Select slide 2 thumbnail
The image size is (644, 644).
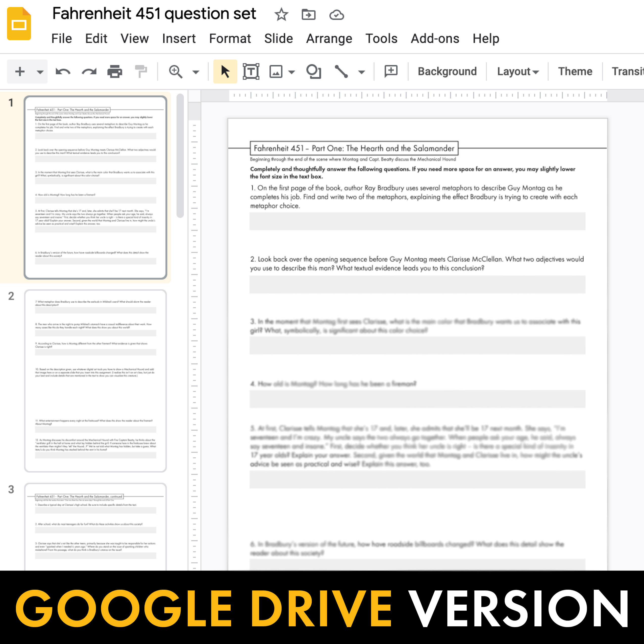point(95,381)
